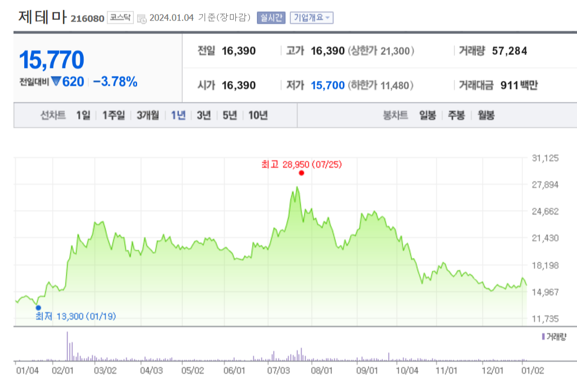Click the 거래량 57,284 value
Viewport: 577px width, 392px height.
(510, 51)
